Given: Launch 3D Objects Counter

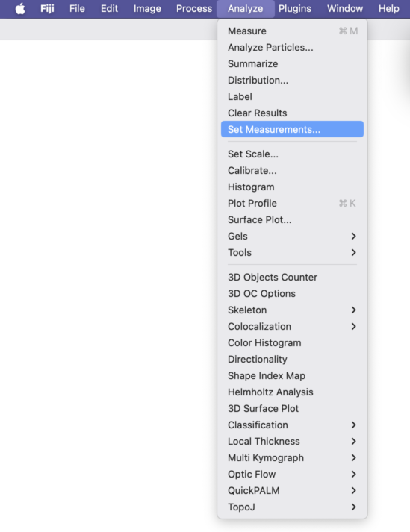Looking at the screenshot, I should click(x=292, y=278).
